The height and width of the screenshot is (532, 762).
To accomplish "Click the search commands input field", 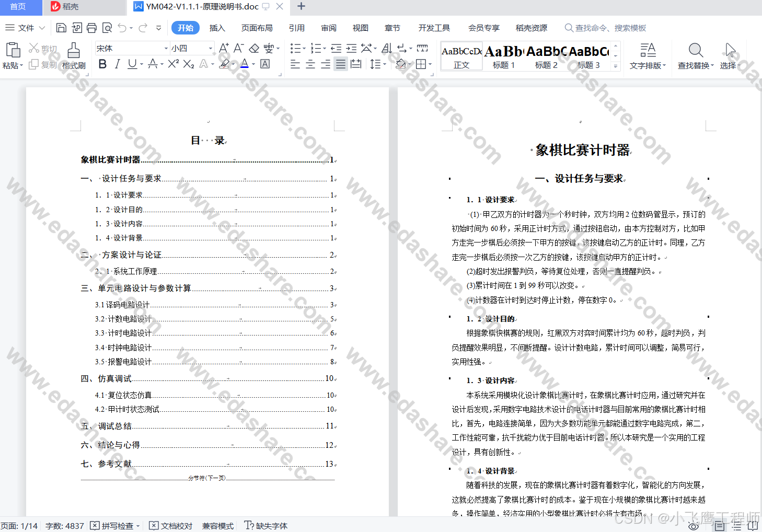I will click(x=605, y=28).
